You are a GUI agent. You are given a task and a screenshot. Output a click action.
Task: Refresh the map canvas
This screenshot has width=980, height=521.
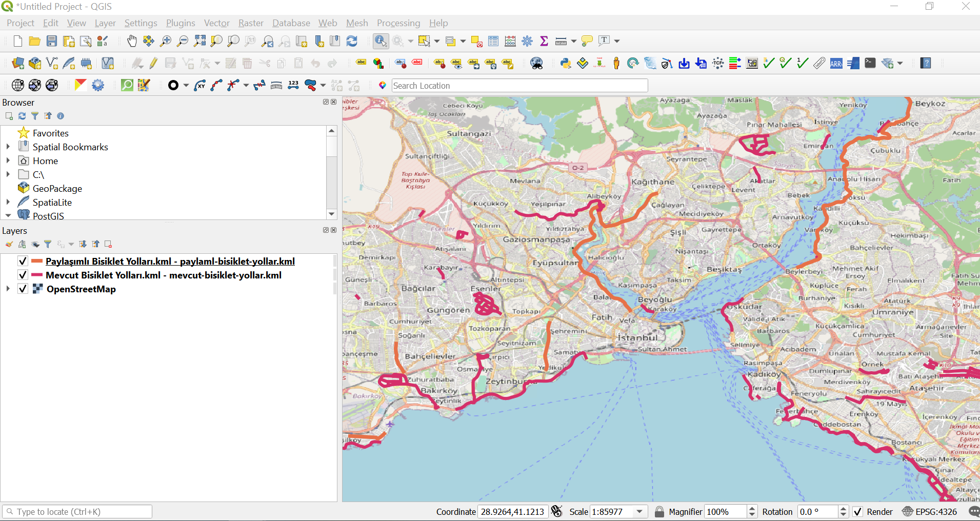pyautogui.click(x=352, y=41)
